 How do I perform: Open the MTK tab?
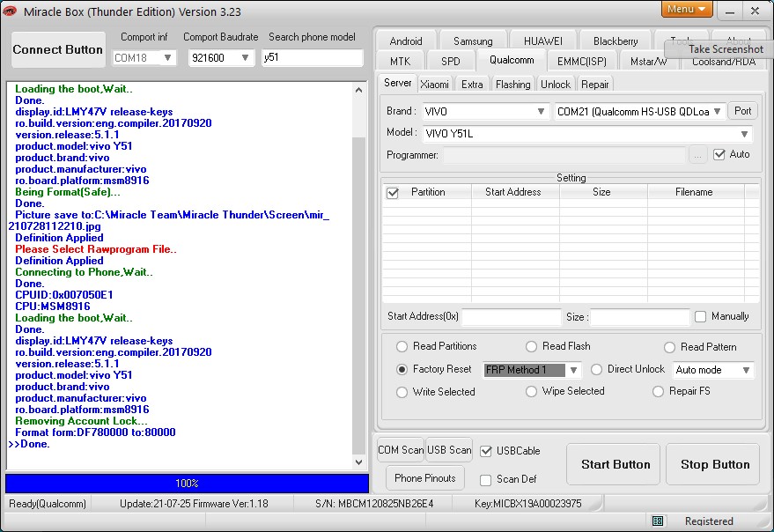tap(401, 62)
